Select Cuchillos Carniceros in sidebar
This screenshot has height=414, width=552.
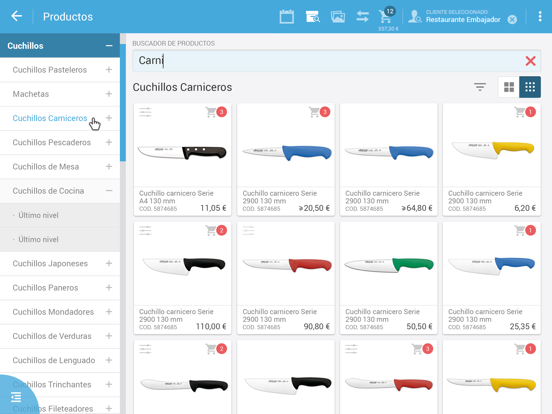click(50, 118)
